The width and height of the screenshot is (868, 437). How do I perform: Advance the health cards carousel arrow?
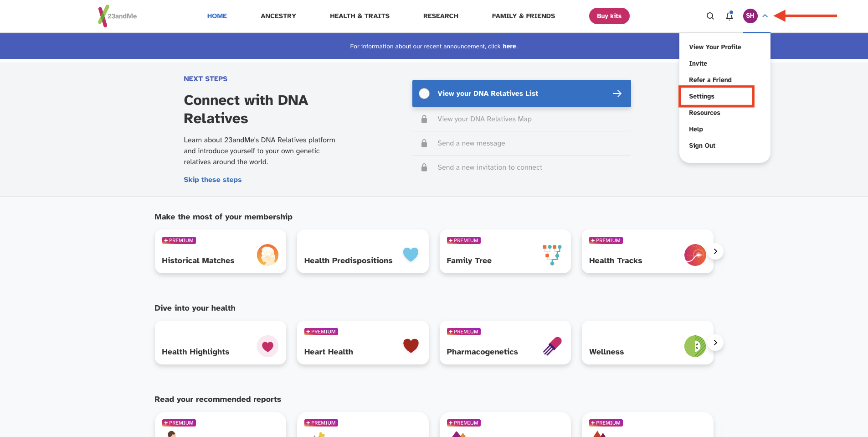(x=715, y=343)
